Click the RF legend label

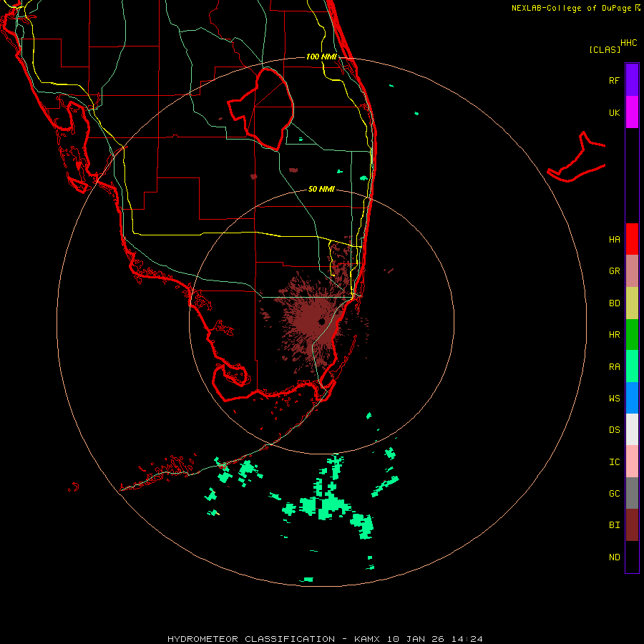point(614,80)
